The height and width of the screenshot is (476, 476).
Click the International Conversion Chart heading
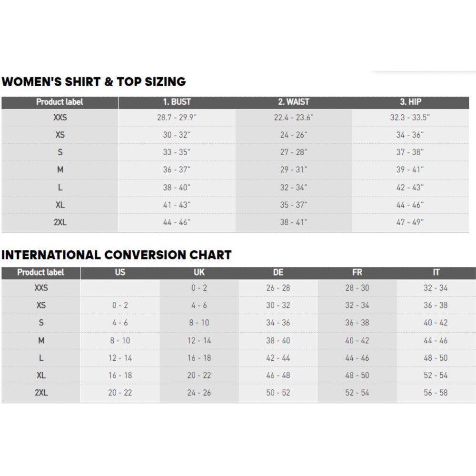pos(116,255)
